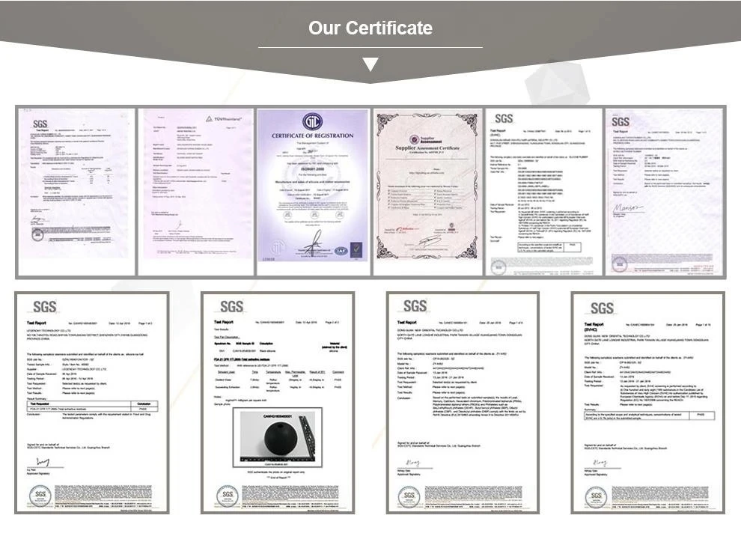Select the "Our Certificate" heading text

(x=370, y=28)
